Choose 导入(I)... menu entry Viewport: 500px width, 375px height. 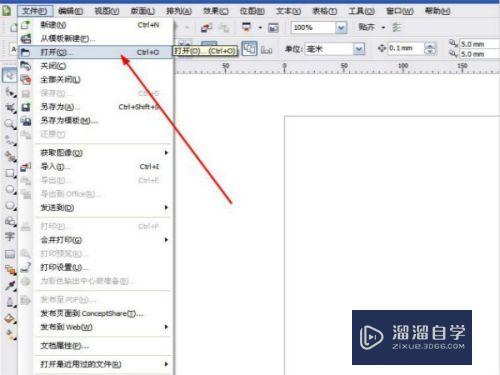tap(95, 166)
